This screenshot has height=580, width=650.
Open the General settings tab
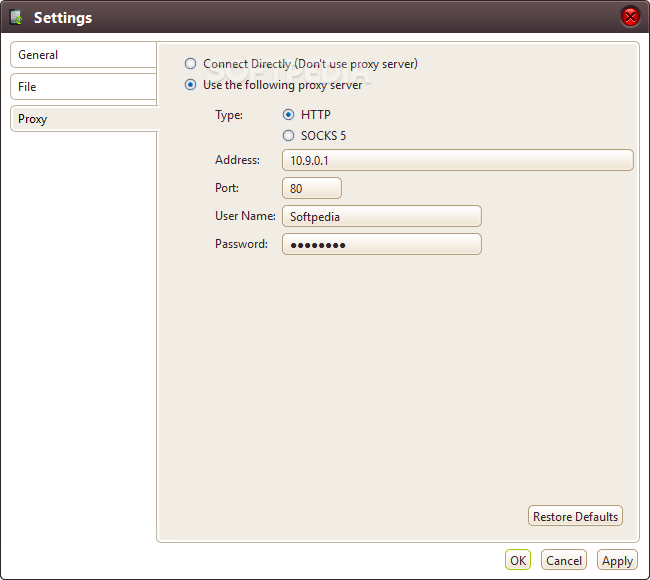(x=83, y=55)
